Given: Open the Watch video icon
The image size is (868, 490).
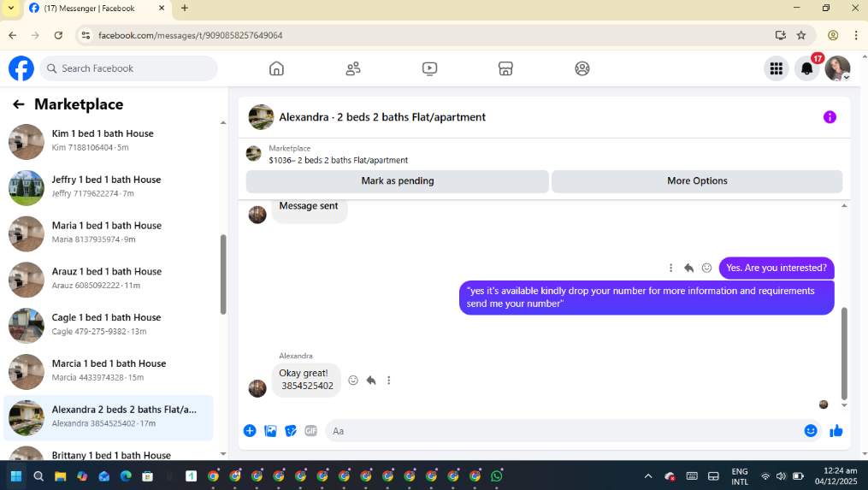Looking at the screenshot, I should click(x=429, y=68).
